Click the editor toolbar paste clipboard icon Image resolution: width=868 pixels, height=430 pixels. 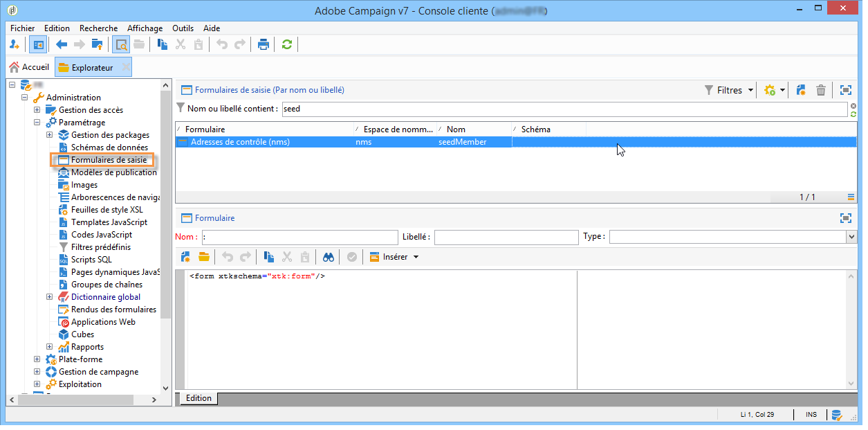point(305,257)
